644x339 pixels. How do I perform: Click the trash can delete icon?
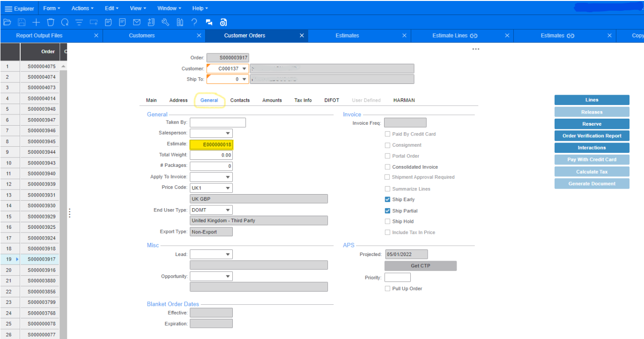[x=51, y=22]
